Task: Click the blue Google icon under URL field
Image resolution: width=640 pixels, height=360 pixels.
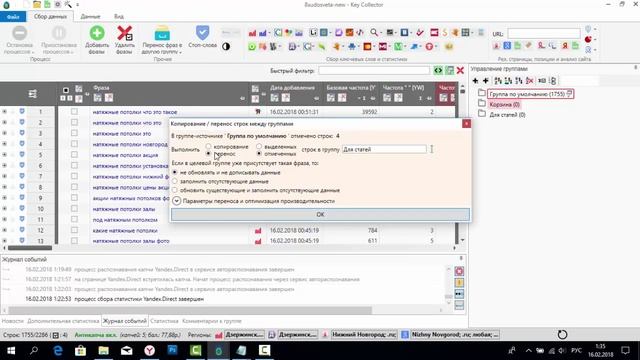Action: 507,46
